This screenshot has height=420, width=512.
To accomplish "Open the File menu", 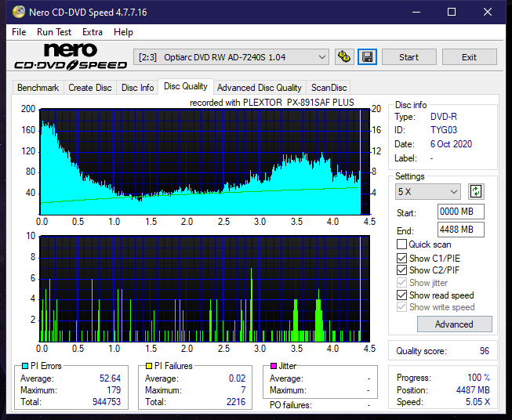I will 19,32.
